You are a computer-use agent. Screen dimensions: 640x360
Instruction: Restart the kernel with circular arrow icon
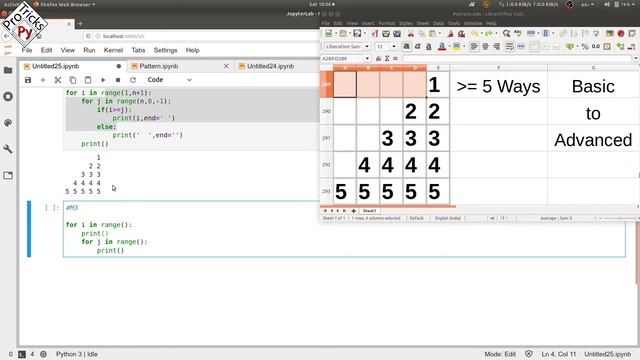click(133, 80)
